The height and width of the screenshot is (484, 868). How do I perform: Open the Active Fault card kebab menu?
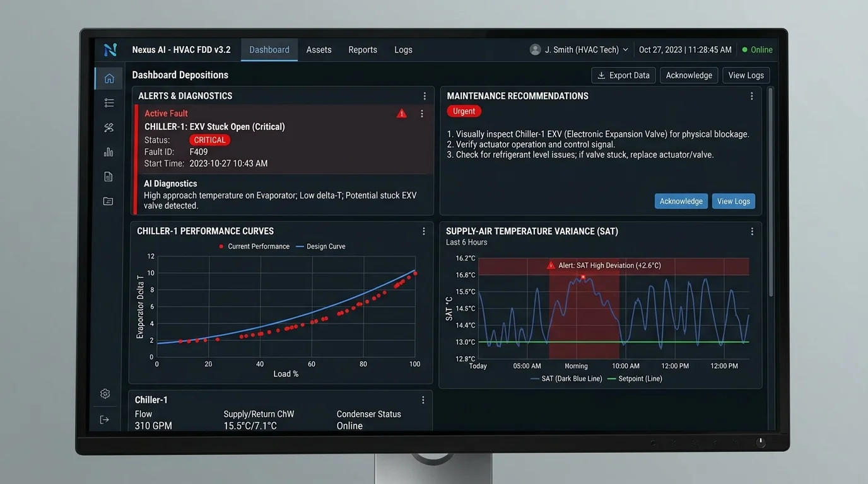click(422, 113)
